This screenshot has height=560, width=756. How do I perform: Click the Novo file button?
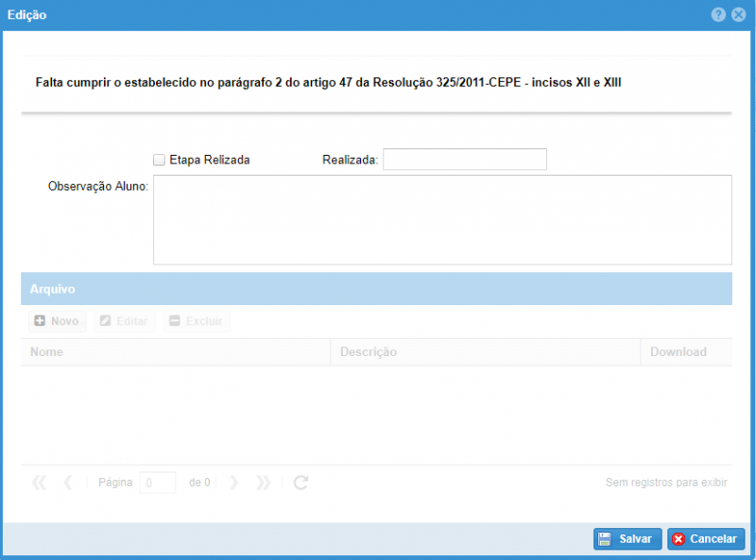pos(57,321)
